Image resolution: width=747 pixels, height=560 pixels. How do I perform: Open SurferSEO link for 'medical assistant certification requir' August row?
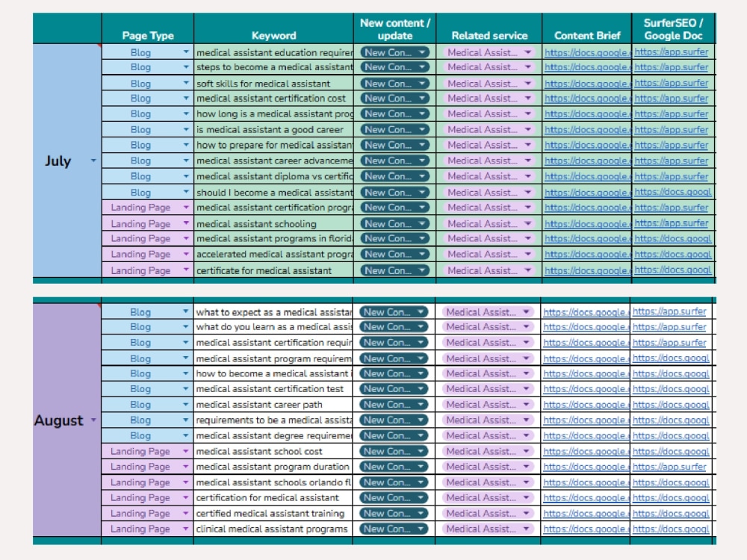click(x=669, y=343)
